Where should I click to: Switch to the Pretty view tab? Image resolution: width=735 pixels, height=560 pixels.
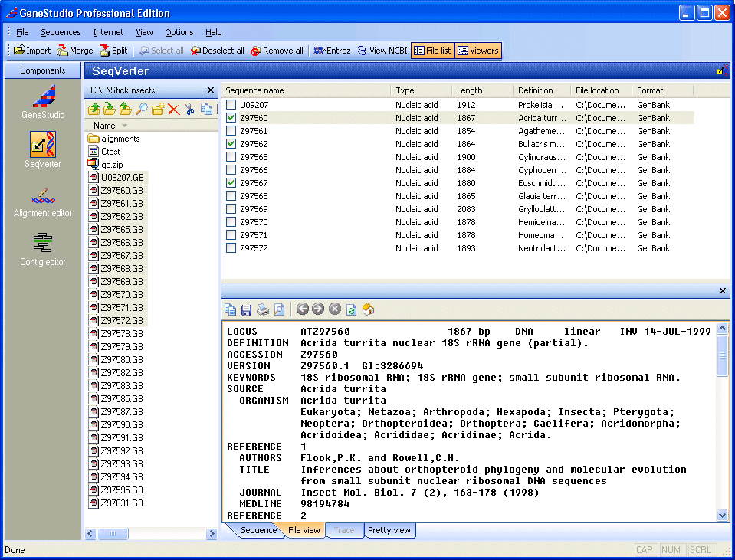[389, 530]
